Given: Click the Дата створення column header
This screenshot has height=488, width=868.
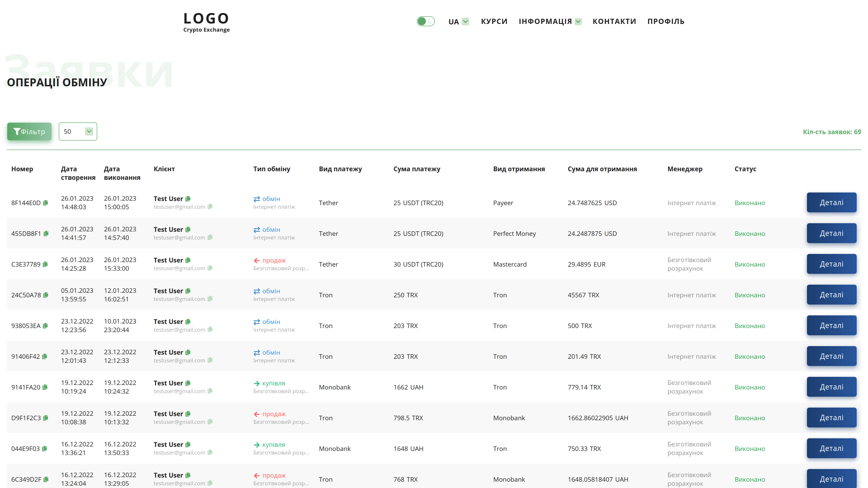Looking at the screenshot, I should (78, 173).
